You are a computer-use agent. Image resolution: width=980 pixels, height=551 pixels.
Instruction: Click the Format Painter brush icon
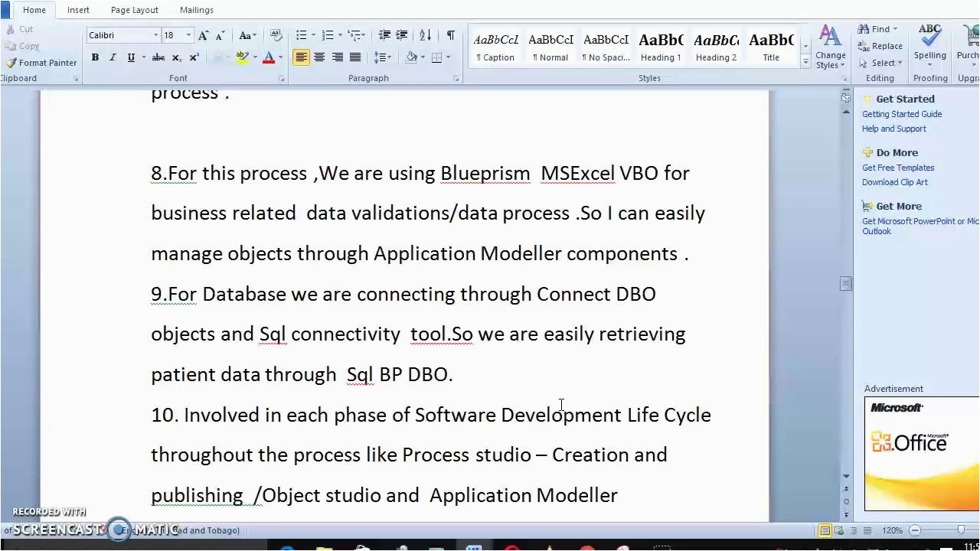11,63
